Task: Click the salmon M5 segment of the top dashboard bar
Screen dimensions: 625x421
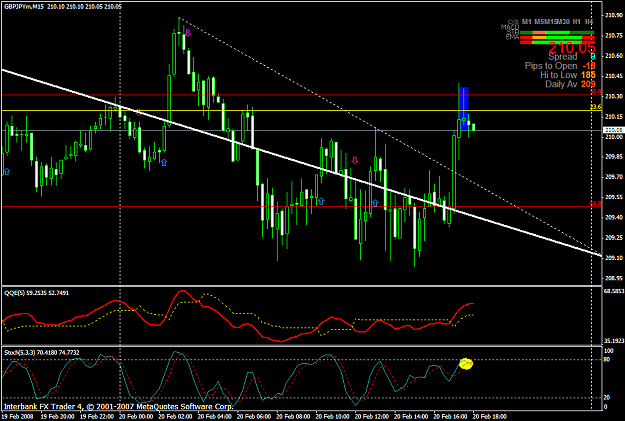Action: click(x=539, y=33)
